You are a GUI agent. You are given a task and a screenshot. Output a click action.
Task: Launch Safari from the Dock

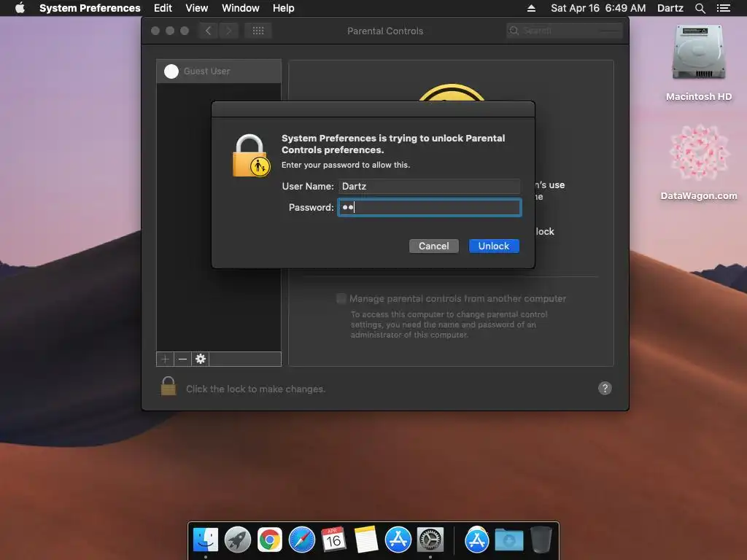click(x=301, y=540)
